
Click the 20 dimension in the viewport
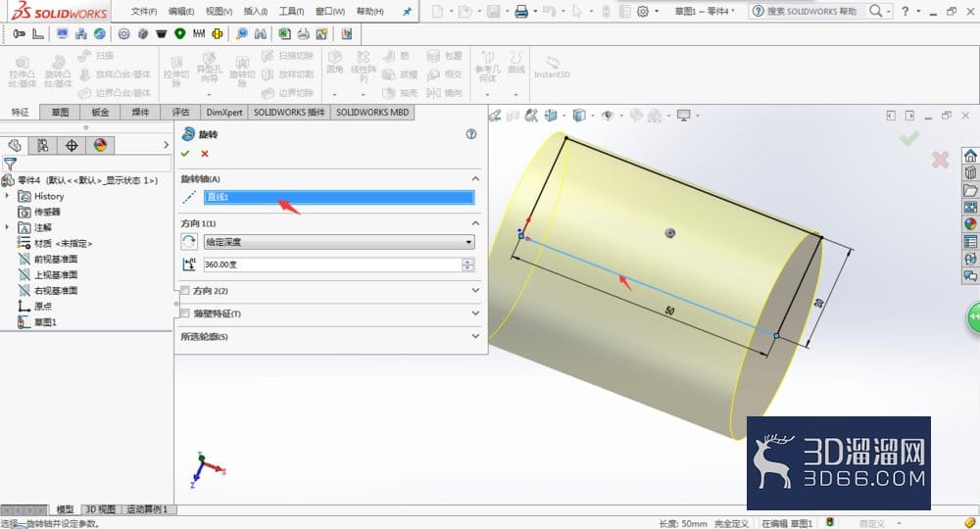(x=818, y=303)
